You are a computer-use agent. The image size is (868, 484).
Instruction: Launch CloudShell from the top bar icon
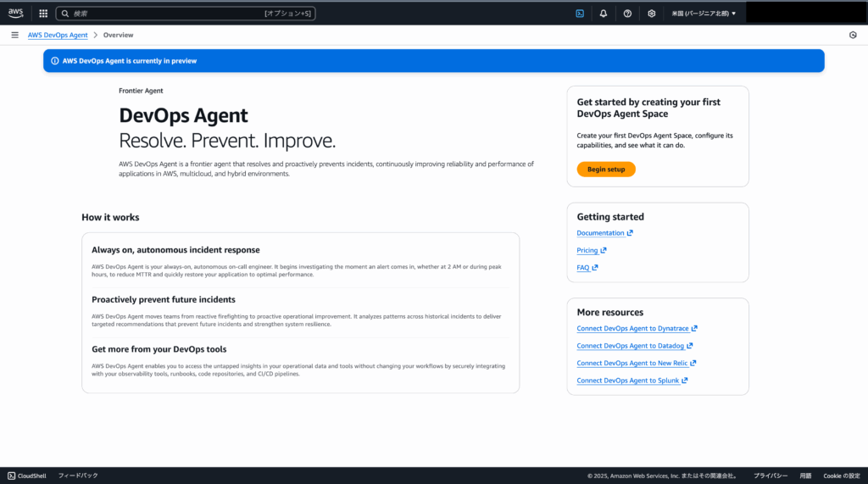point(580,14)
